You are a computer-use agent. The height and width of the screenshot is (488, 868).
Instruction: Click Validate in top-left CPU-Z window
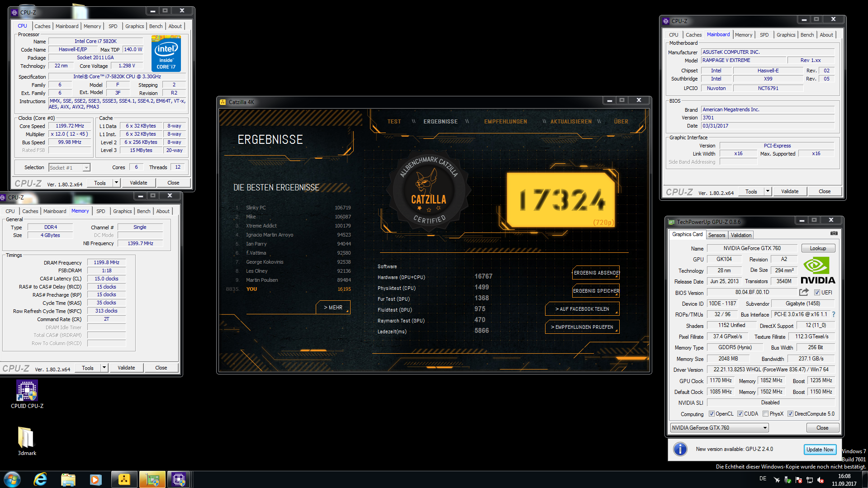138,183
